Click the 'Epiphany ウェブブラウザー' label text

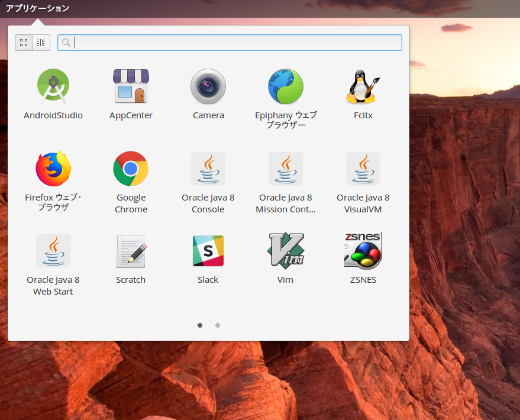[x=286, y=120]
